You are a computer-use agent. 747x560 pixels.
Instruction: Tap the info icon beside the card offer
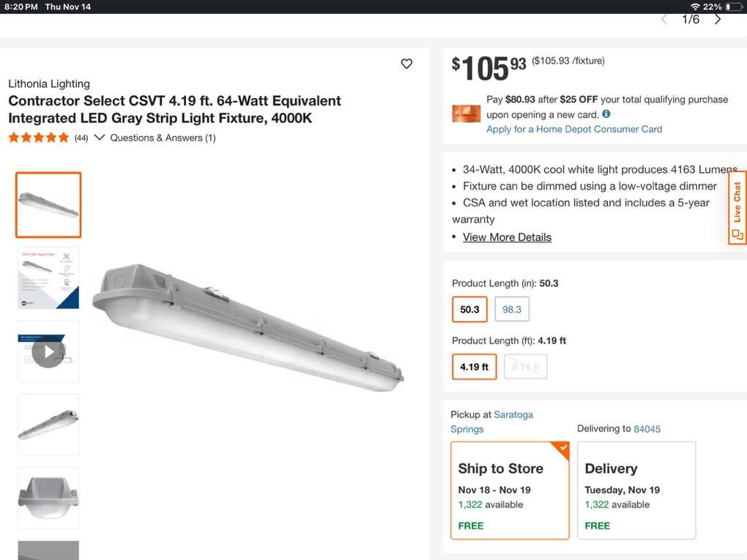click(x=606, y=113)
